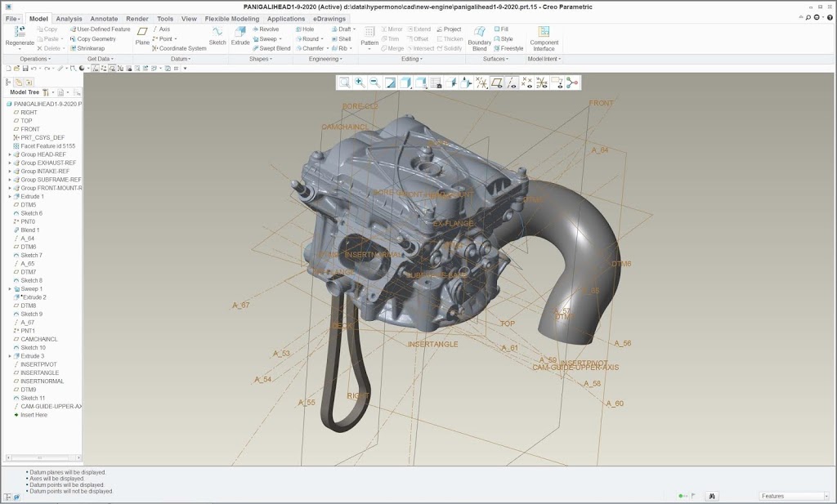The height and width of the screenshot is (504, 837).
Task: Click the Swept Blend button
Action: [x=270, y=48]
